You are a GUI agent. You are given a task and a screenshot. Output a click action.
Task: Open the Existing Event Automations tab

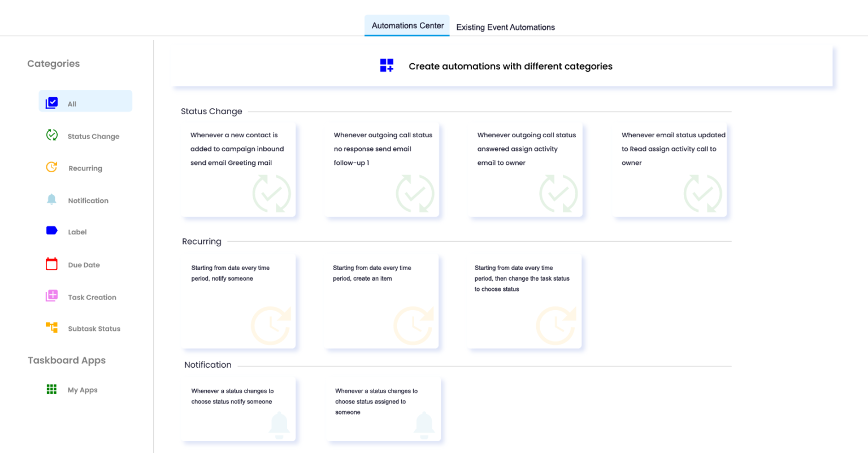(x=505, y=27)
